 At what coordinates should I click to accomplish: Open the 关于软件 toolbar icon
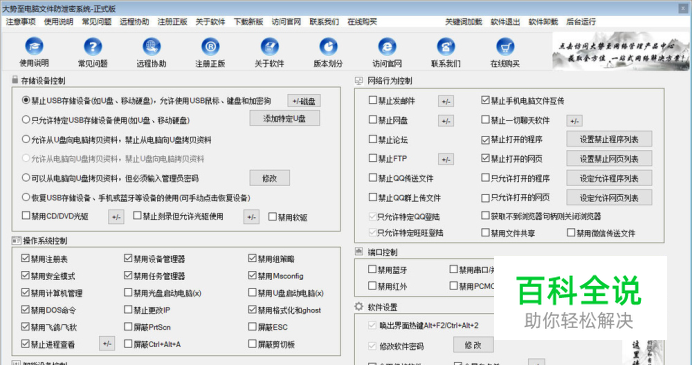point(269,46)
